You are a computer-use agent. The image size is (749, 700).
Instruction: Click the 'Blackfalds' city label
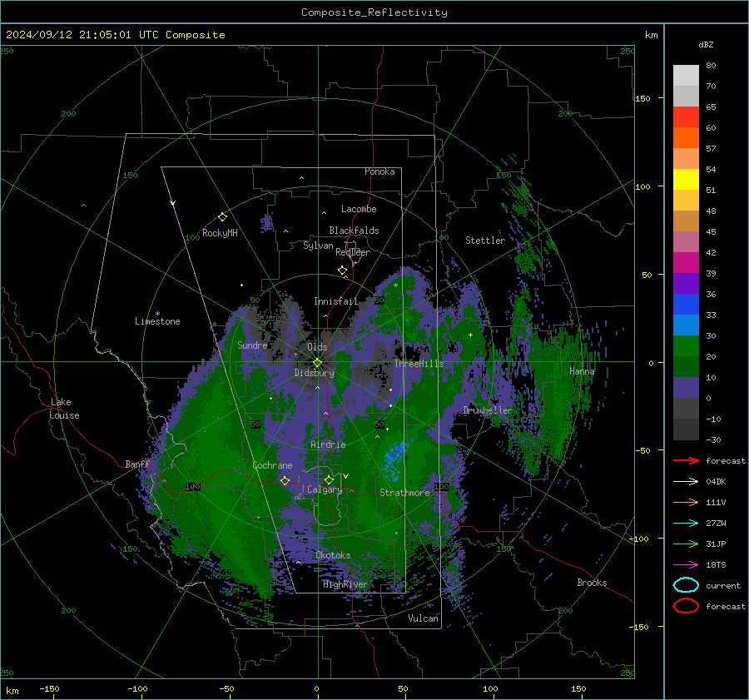[354, 231]
